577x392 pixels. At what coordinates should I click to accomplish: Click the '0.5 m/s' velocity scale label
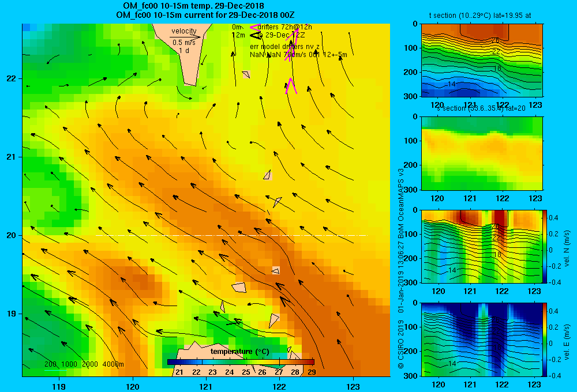(x=184, y=43)
